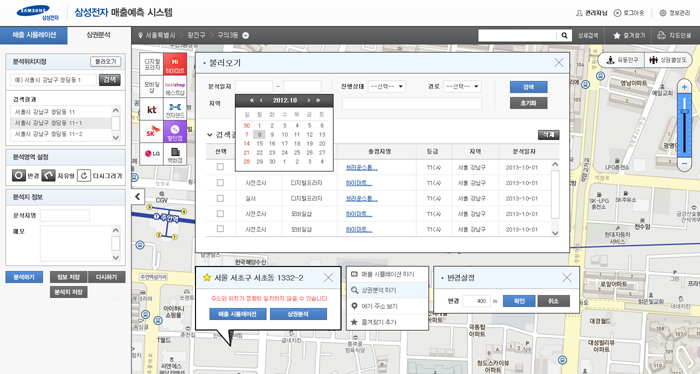Open the 진행상태 select dropdown
Viewport: 700px width, 374px height.
(x=387, y=87)
